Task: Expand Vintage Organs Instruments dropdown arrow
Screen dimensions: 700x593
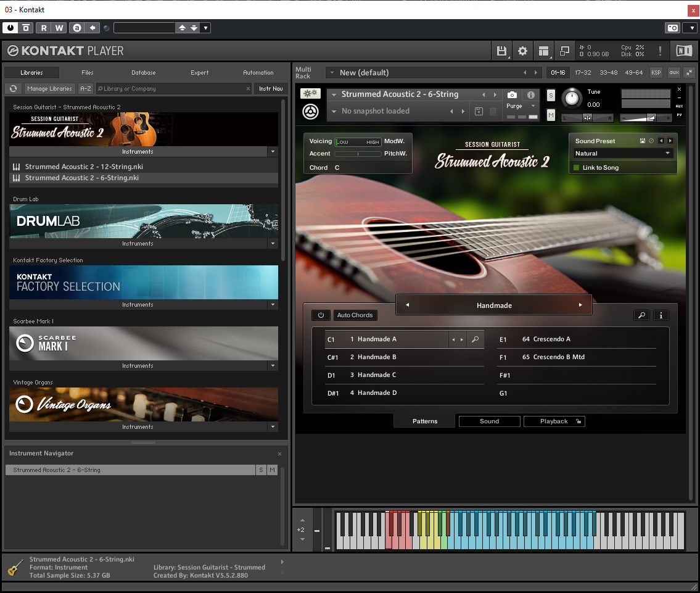Action: coord(273,427)
